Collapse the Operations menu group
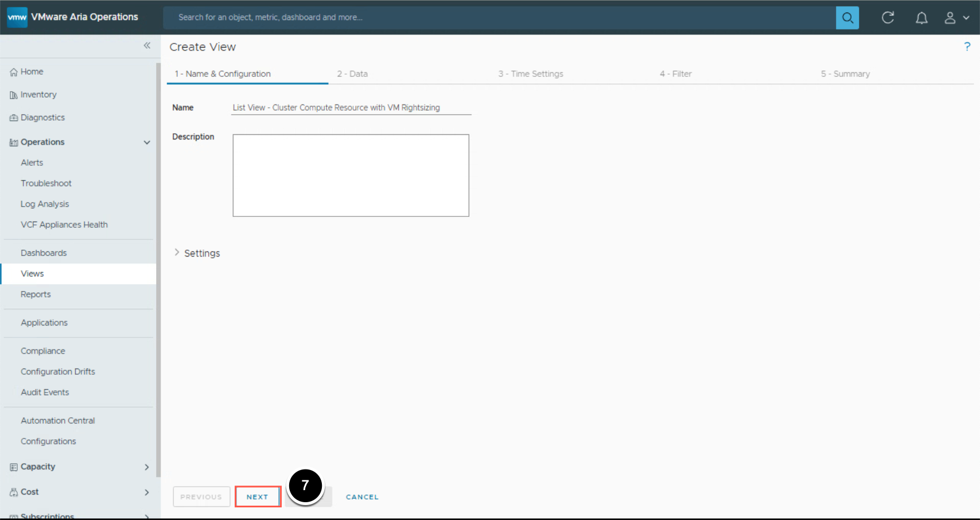Viewport: 980px width, 520px height. click(x=147, y=142)
